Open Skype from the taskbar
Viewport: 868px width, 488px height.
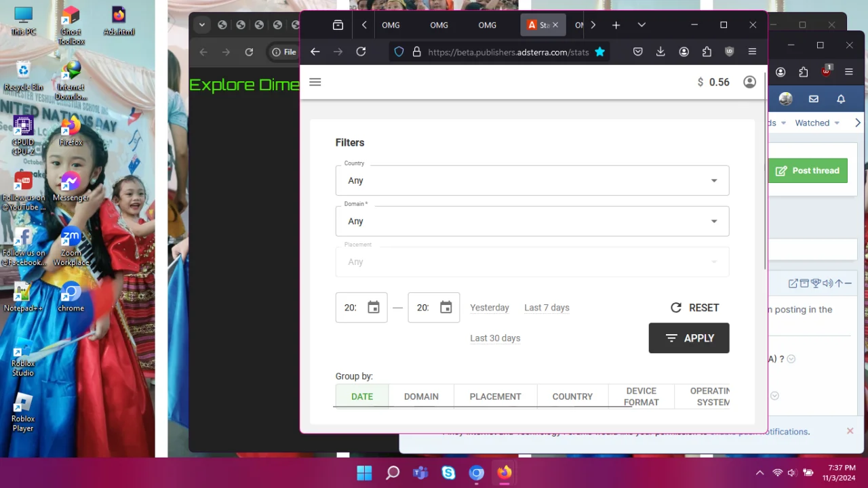448,473
